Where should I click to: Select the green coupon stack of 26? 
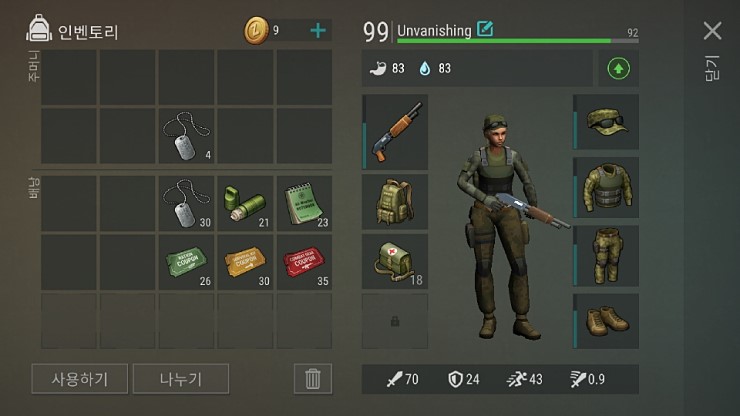coord(186,262)
